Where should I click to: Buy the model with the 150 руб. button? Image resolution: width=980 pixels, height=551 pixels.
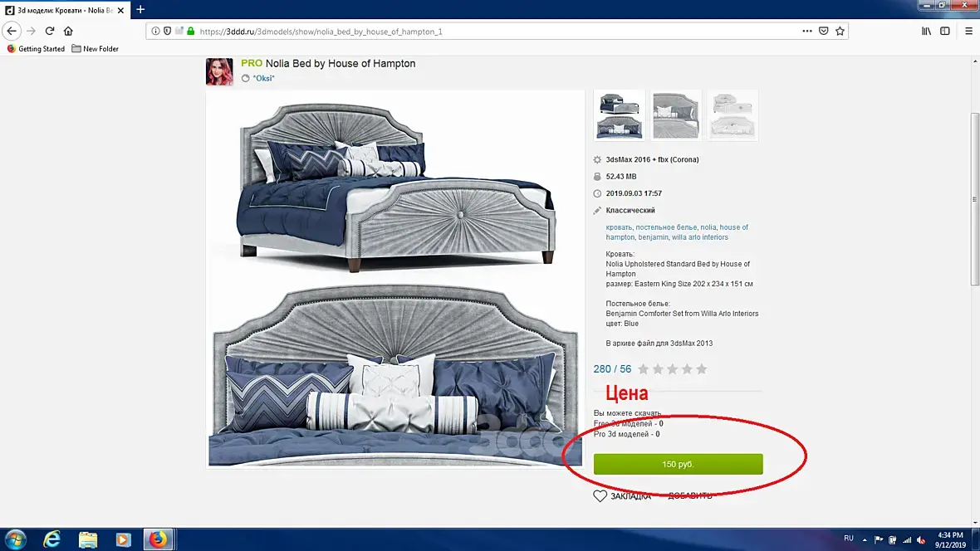pos(679,464)
